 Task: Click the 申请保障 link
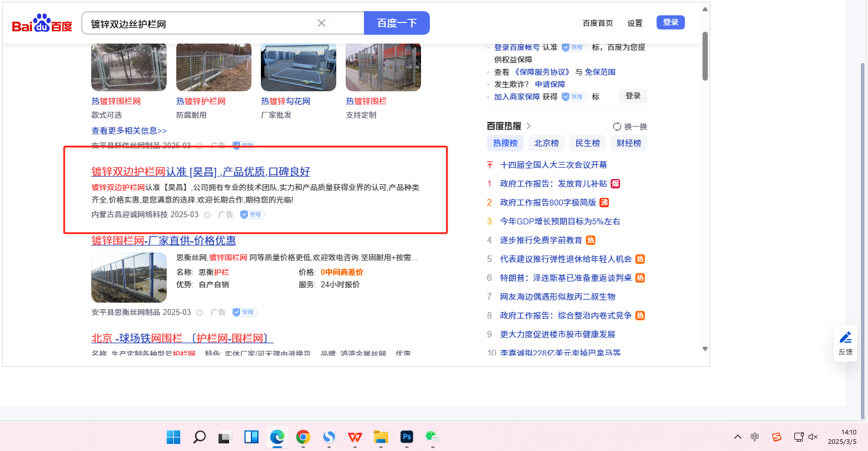(550, 84)
